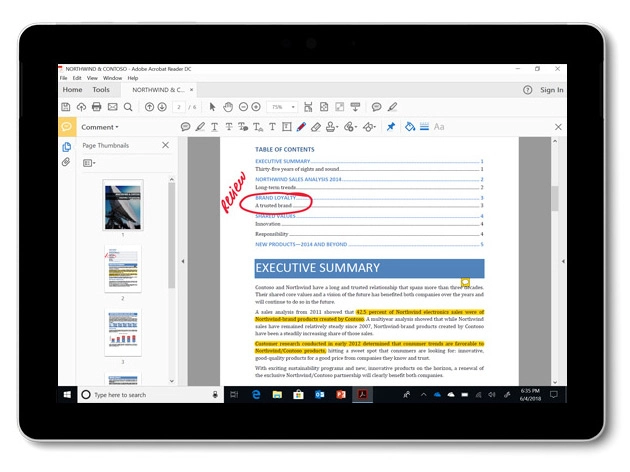Select the Highlight text marker tool
Viewport: 630px width, 472px height.
[200, 127]
